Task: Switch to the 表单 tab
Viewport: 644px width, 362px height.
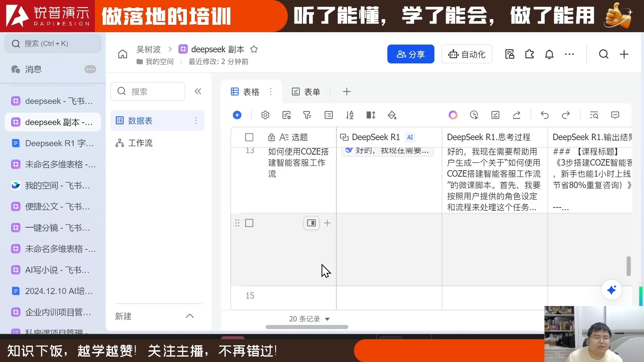Action: tap(306, 92)
